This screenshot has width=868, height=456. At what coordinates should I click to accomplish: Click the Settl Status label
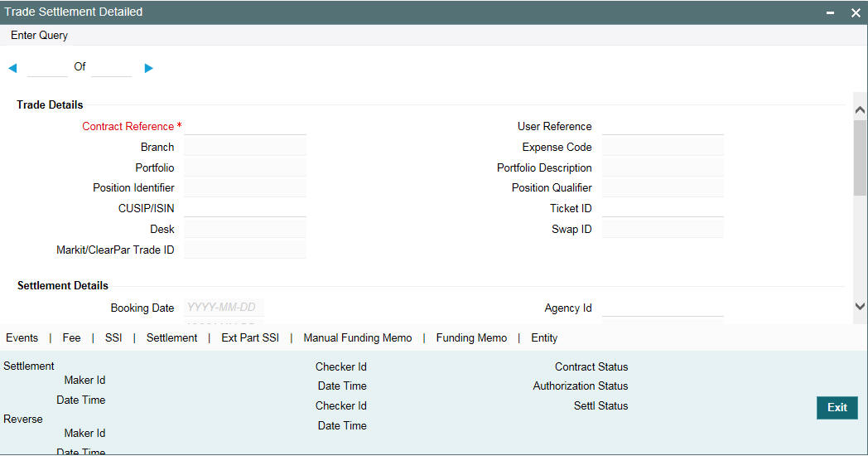pyautogui.click(x=600, y=405)
